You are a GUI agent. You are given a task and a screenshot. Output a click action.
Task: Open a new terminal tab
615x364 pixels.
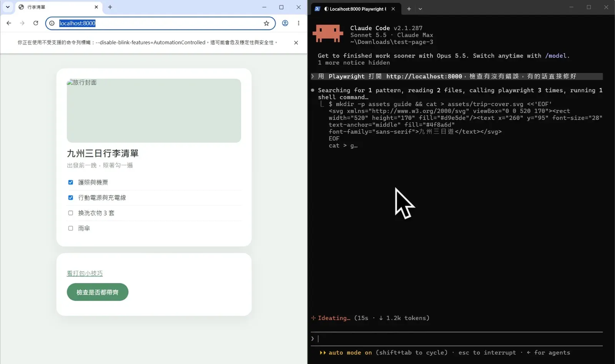409,9
